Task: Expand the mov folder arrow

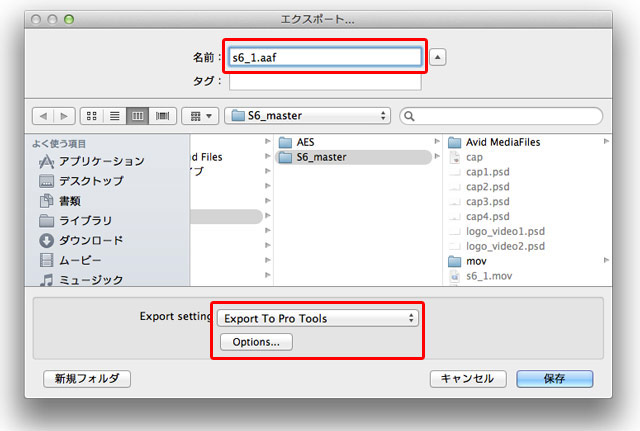Action: 606,260
